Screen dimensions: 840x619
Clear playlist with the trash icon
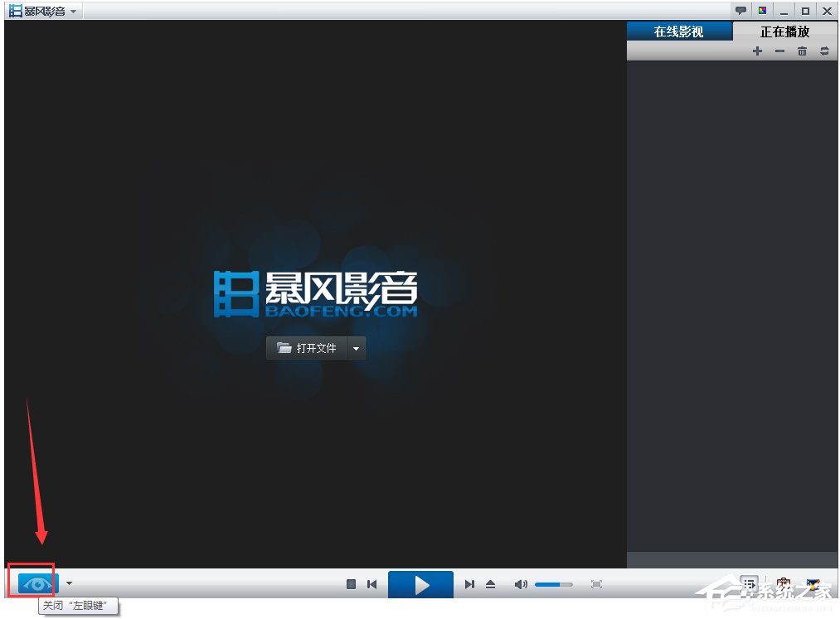pyautogui.click(x=802, y=51)
